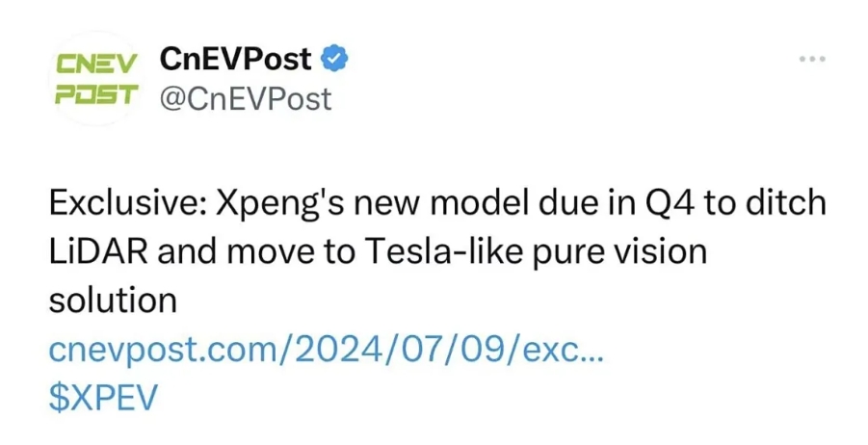The width and height of the screenshot is (868, 445).
Task: Click the words pure vision in the tweet
Action: (619, 253)
